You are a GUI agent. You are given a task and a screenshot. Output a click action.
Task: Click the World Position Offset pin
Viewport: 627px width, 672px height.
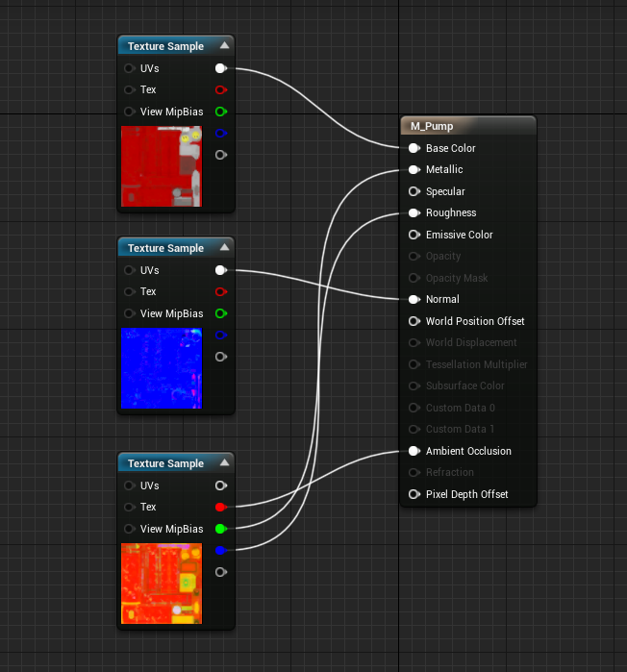414,321
